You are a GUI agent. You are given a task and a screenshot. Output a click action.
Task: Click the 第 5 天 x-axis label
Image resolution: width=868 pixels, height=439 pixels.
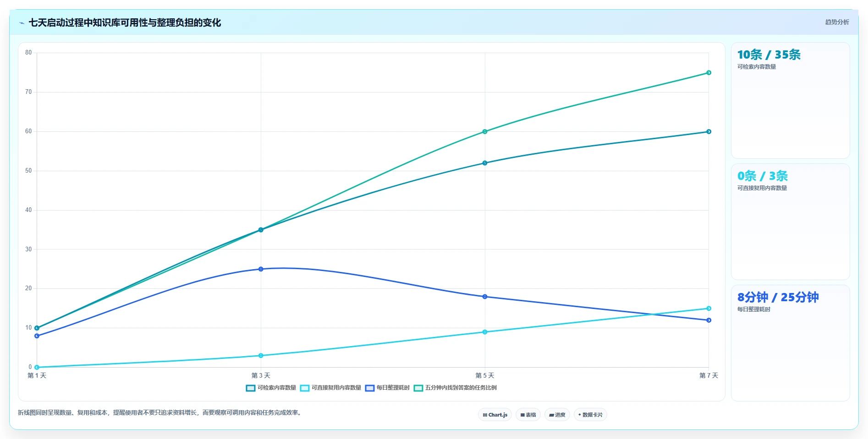[485, 375]
